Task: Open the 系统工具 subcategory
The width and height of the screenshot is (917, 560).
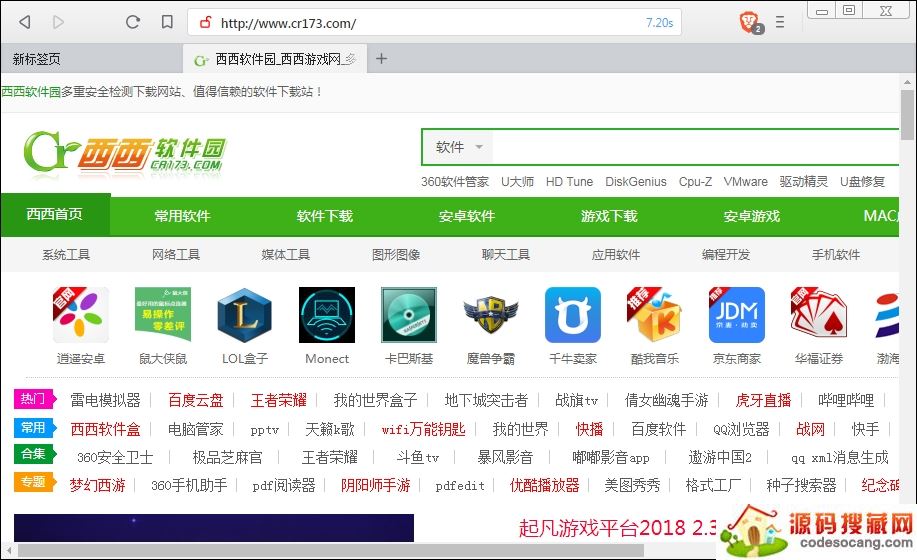Action: (66, 254)
